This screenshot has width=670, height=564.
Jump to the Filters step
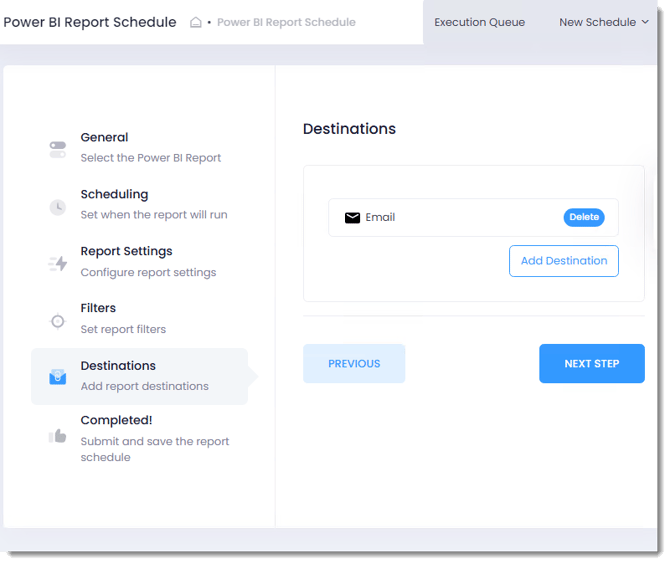click(x=98, y=309)
